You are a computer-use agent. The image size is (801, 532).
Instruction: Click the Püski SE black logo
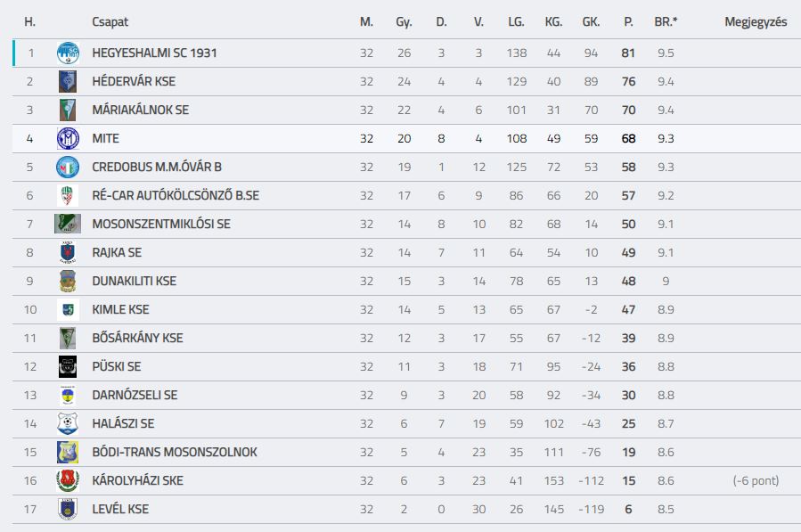pyautogui.click(x=68, y=366)
